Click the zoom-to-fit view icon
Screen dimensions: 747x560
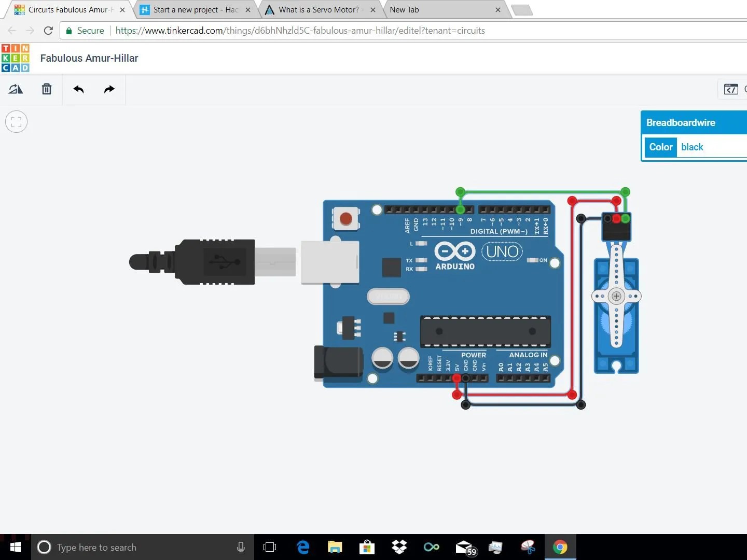(x=16, y=121)
